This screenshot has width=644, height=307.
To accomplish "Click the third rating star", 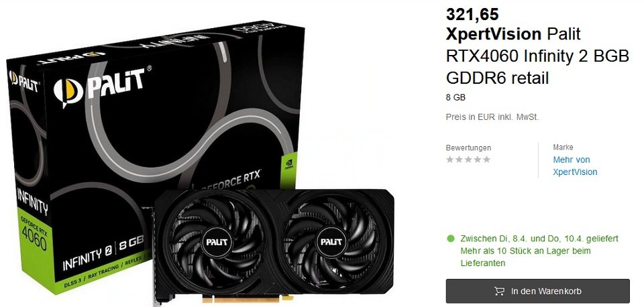I will point(468,160).
